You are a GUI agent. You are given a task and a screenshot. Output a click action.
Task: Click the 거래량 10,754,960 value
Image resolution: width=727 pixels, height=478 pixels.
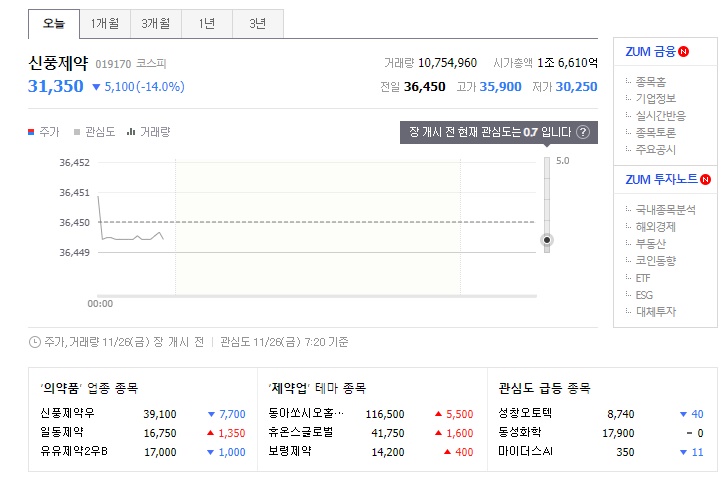pos(447,63)
